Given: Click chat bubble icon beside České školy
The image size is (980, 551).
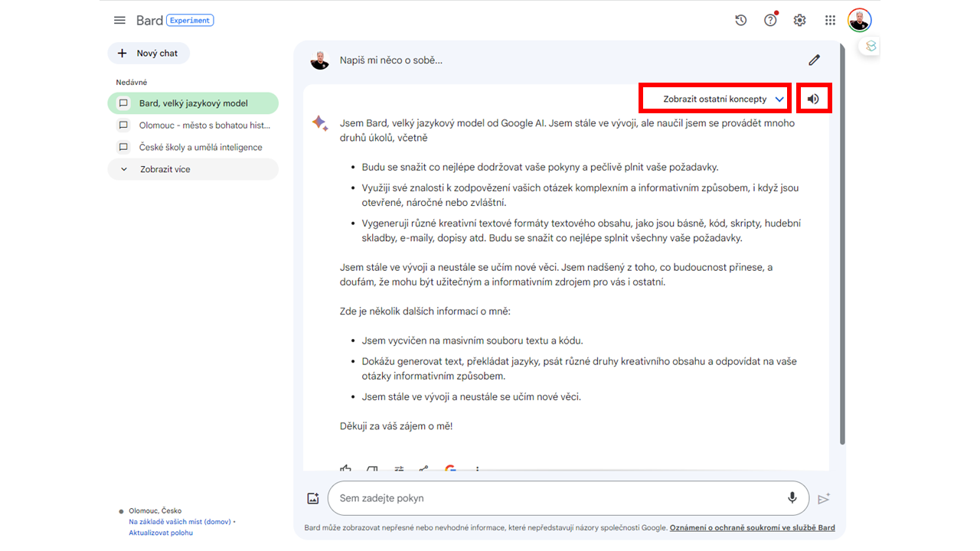Looking at the screenshot, I should [x=123, y=147].
